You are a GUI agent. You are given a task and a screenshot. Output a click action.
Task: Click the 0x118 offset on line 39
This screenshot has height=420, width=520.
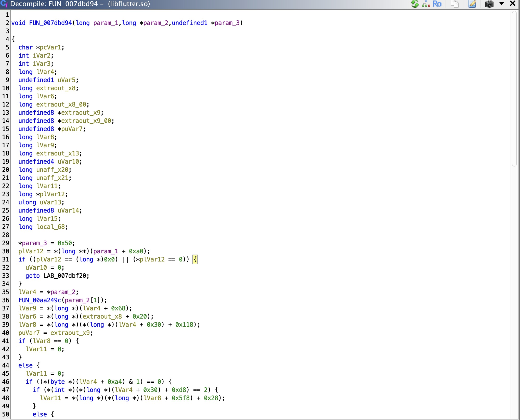[x=184, y=325]
